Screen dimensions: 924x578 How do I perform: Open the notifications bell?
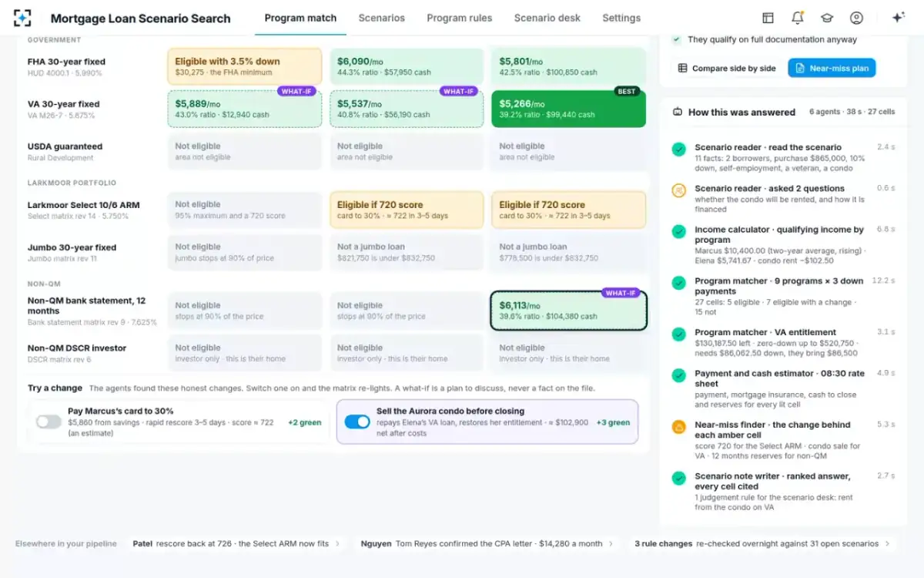pyautogui.click(x=798, y=18)
